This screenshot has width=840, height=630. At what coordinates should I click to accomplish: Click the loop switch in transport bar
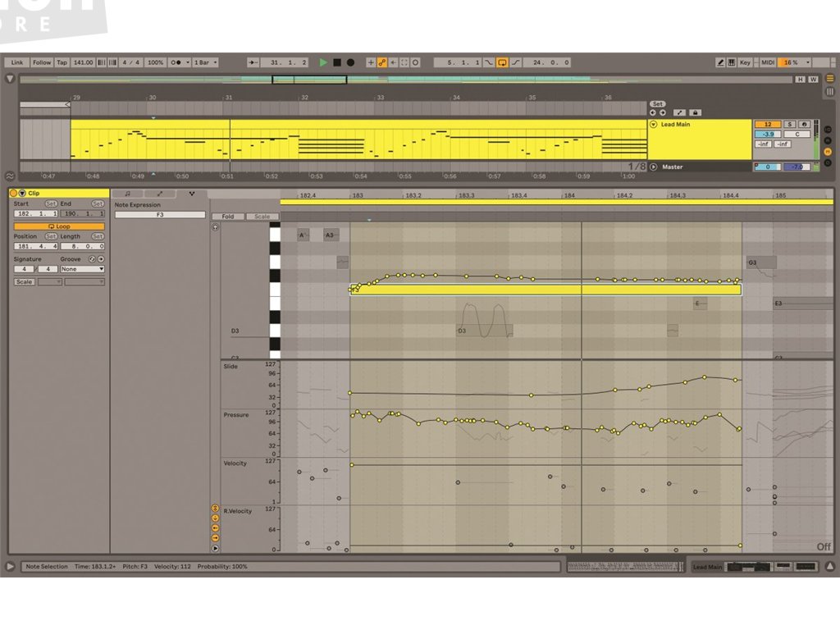[502, 62]
